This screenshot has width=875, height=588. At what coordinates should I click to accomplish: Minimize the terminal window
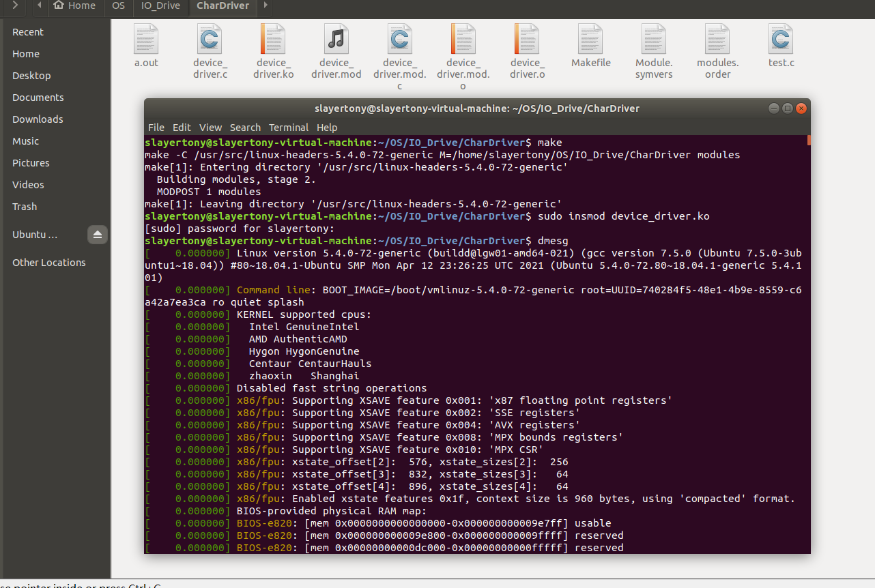[773, 108]
